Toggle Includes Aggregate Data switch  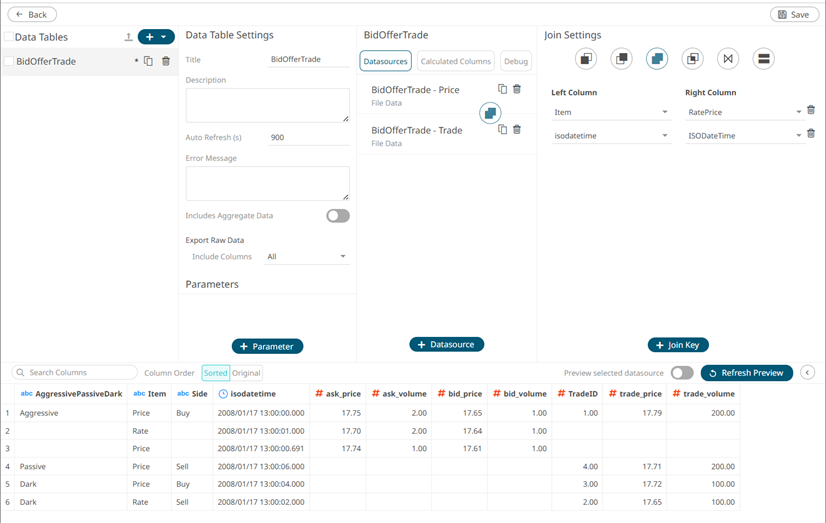coord(338,216)
